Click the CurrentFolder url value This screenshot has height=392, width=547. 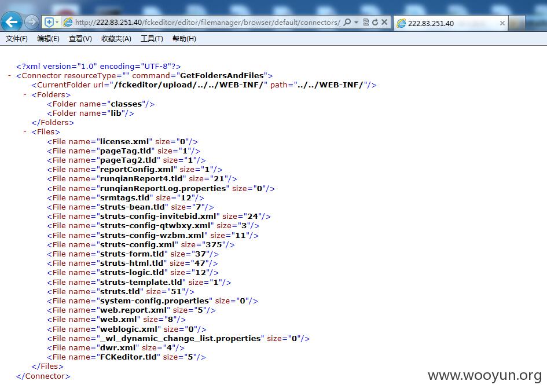[188, 85]
